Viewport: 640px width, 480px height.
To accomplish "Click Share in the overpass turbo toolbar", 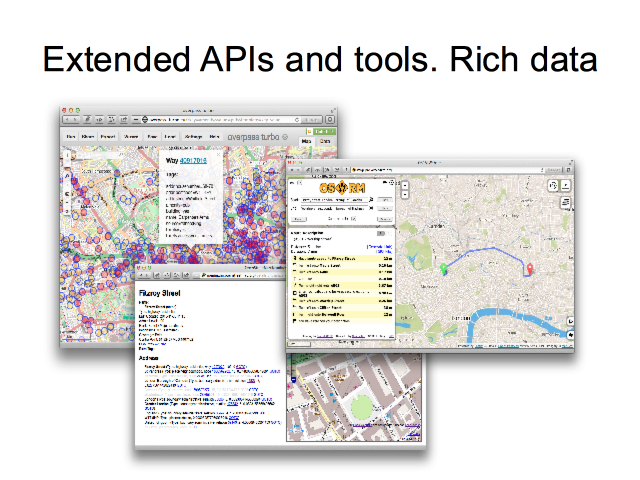I will pyautogui.click(x=88, y=137).
